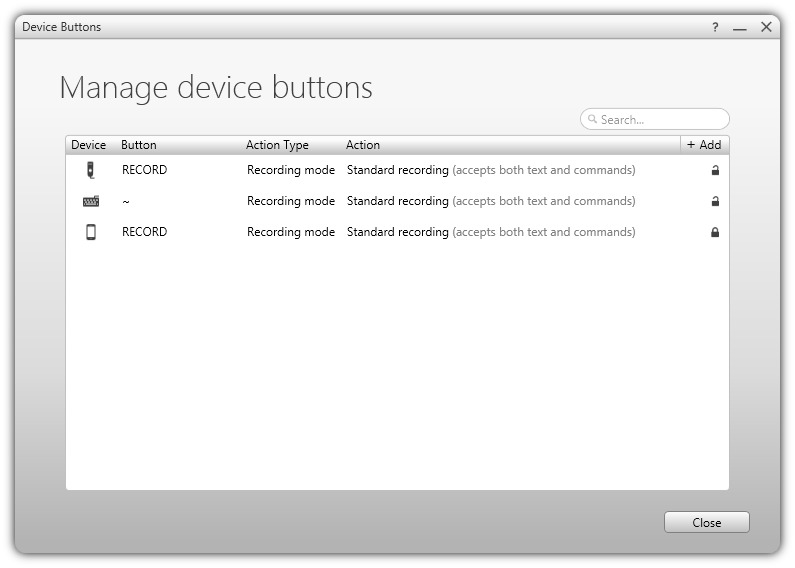Sort by the Button column header
The width and height of the screenshot is (795, 568).
click(138, 145)
